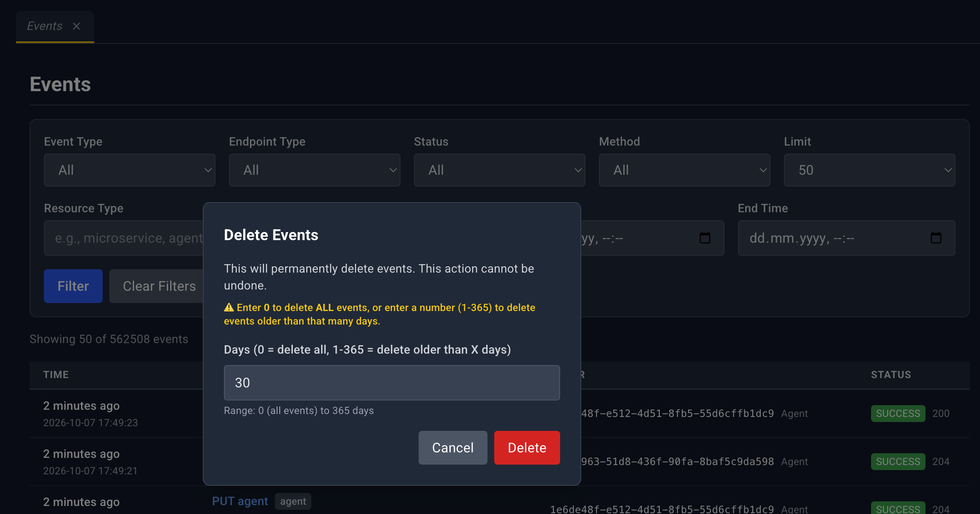This screenshot has height=514, width=980.
Task: Click the Days input containing 30
Action: point(392,383)
